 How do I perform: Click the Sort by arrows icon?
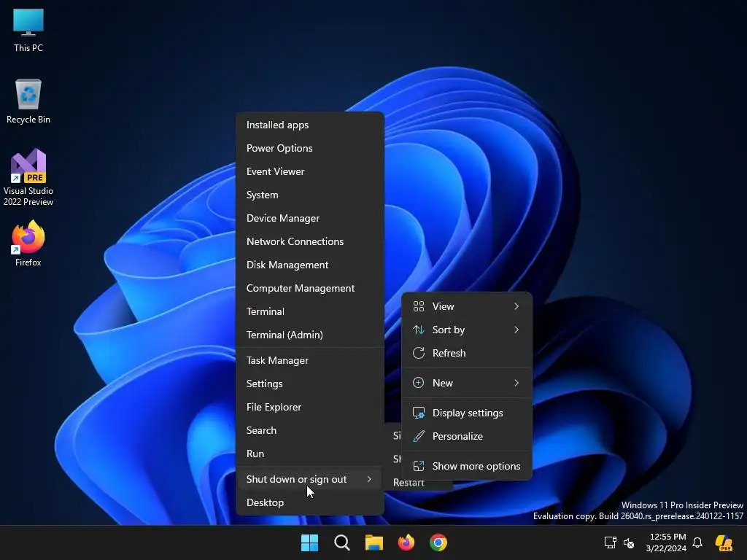(418, 330)
